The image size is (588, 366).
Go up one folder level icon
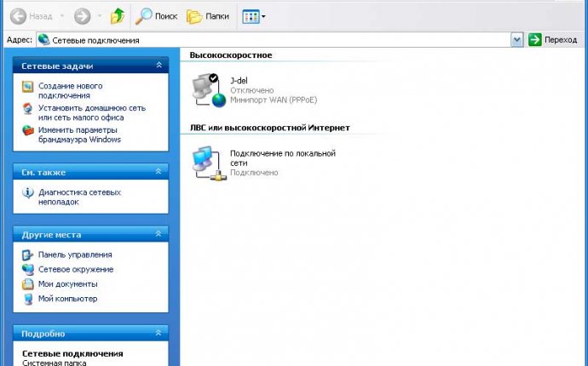[x=118, y=16]
